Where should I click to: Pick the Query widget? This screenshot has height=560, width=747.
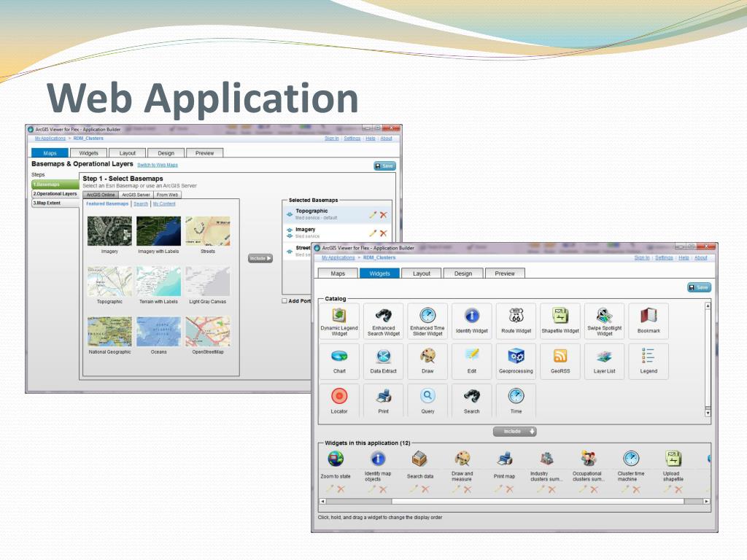click(427, 401)
